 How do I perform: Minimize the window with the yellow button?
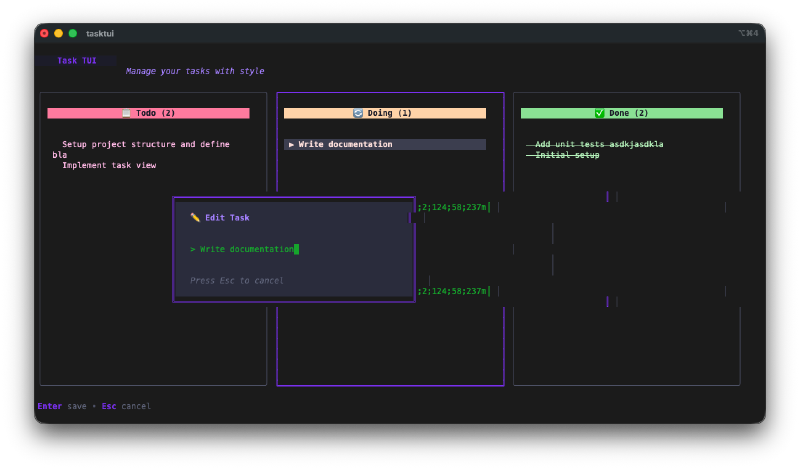tap(58, 33)
